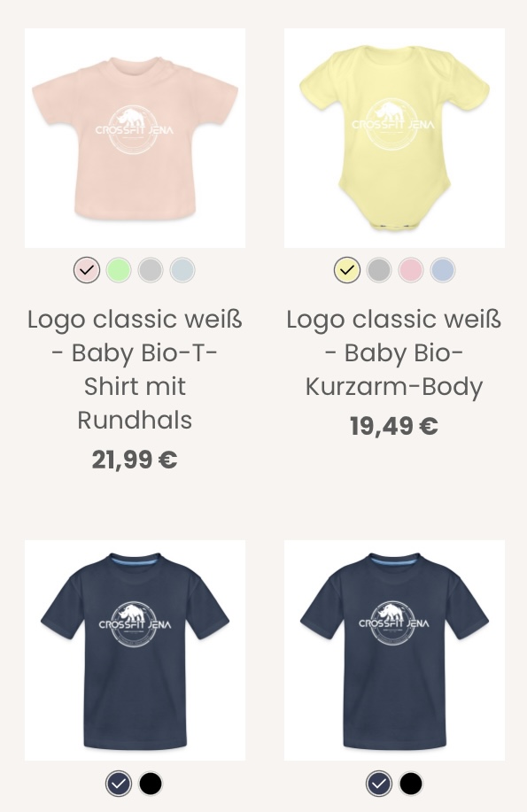This screenshot has width=527, height=812.
Task: Pick pink swatch for Baby Kurzarm-Body
Action: 411,270
